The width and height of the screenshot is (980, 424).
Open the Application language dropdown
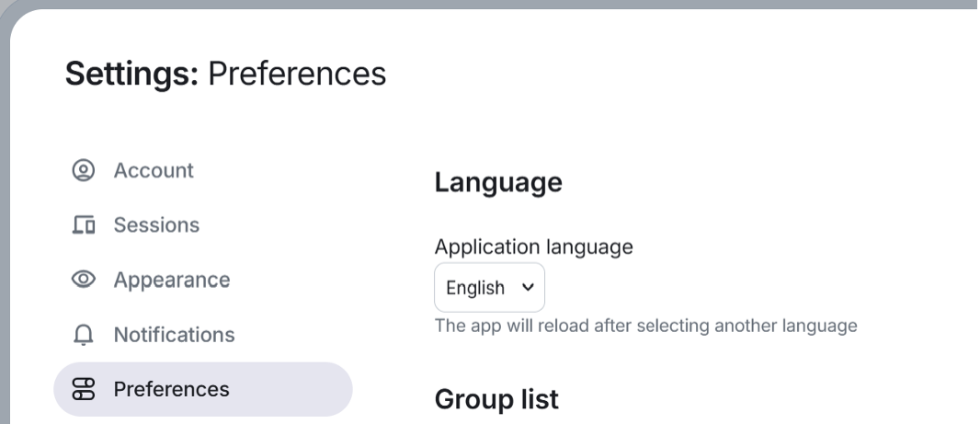(x=489, y=288)
